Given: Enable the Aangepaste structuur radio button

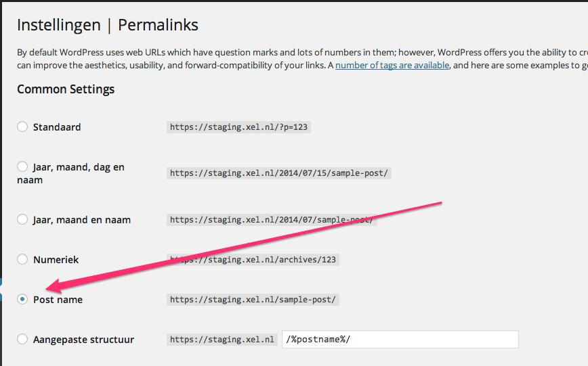Looking at the screenshot, I should click(22, 339).
